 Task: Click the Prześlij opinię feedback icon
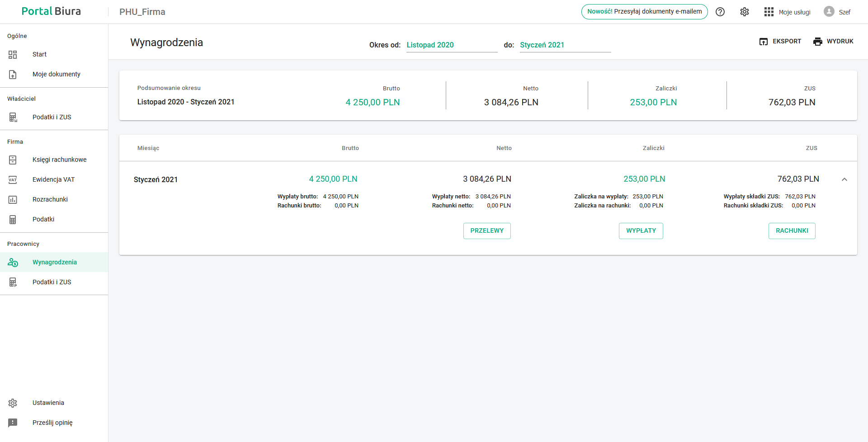[13, 423]
